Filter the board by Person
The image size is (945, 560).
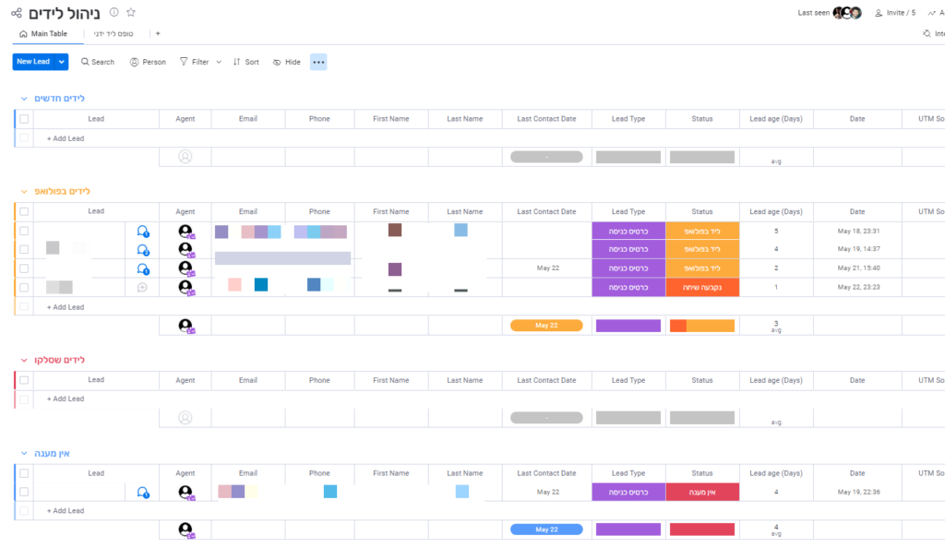point(148,62)
